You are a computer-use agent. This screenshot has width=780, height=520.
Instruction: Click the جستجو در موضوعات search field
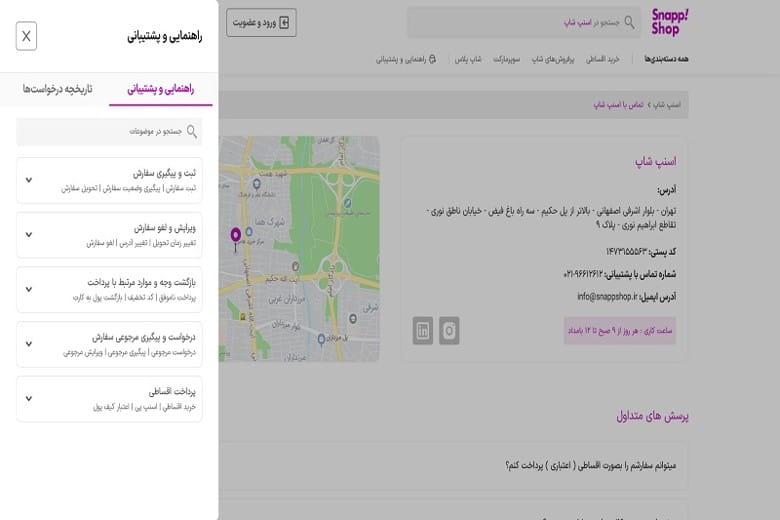[109, 132]
